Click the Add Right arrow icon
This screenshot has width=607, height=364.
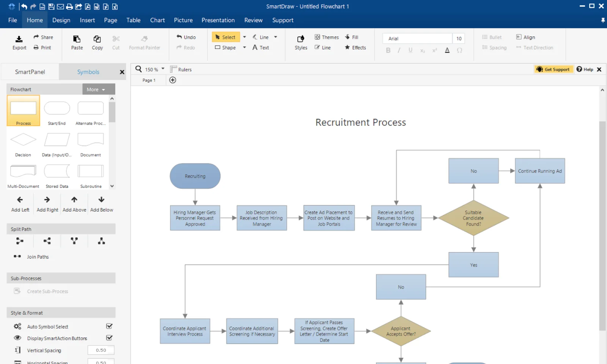click(x=47, y=200)
